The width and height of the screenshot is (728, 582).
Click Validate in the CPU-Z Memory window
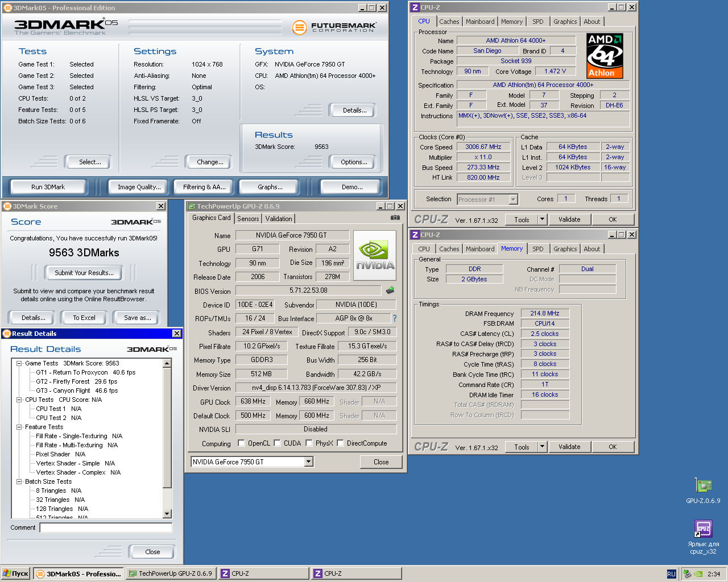click(x=569, y=447)
